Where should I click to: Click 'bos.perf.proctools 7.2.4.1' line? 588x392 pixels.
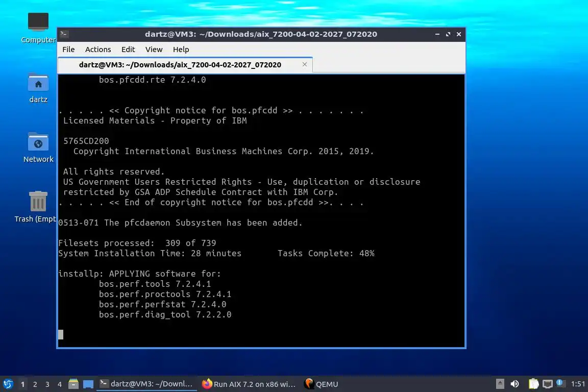pyautogui.click(x=165, y=295)
